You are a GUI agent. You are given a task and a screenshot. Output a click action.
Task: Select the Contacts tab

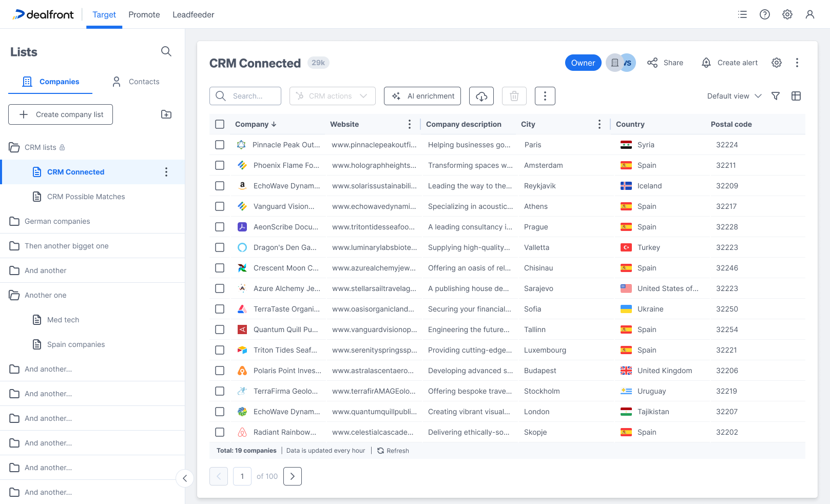(136, 82)
